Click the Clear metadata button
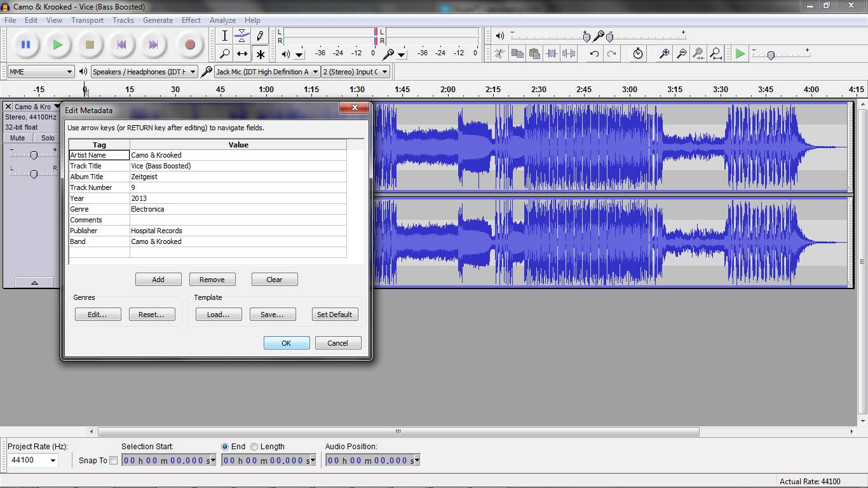 click(x=275, y=280)
